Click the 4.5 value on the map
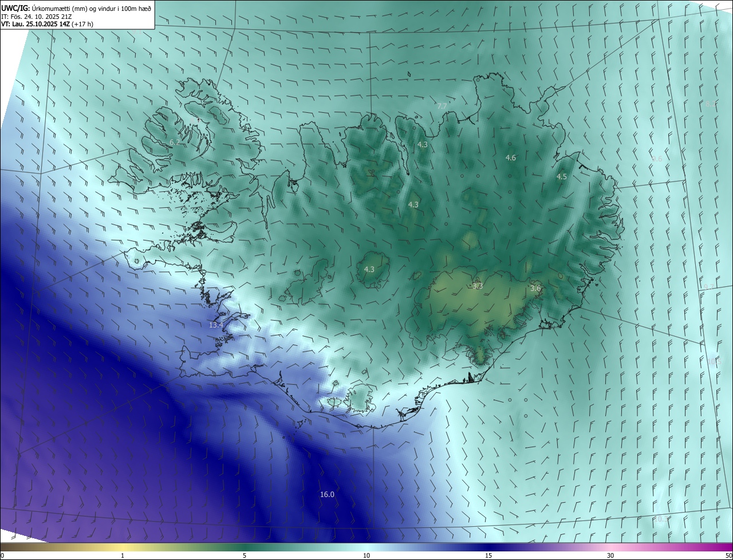733x560 pixels. [x=562, y=176]
